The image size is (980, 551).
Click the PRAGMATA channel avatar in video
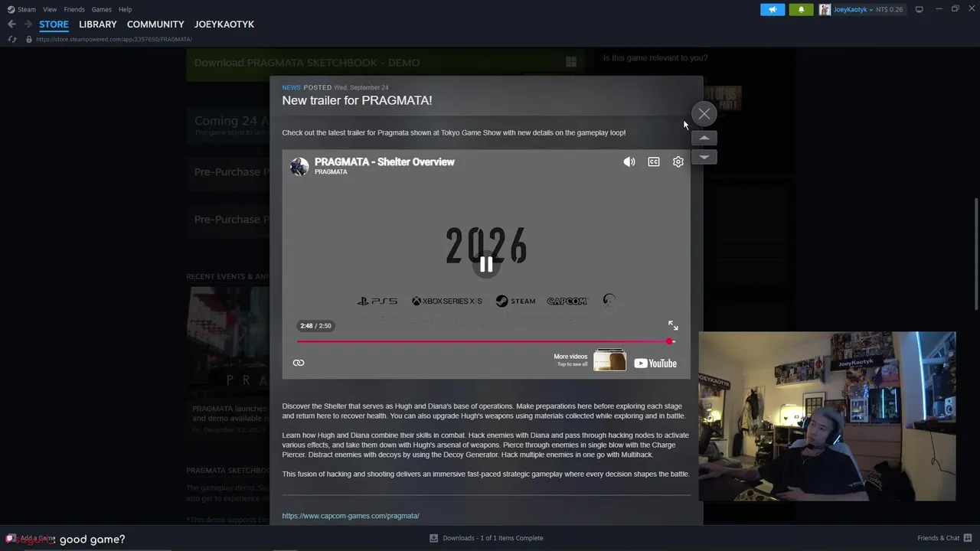(x=299, y=166)
